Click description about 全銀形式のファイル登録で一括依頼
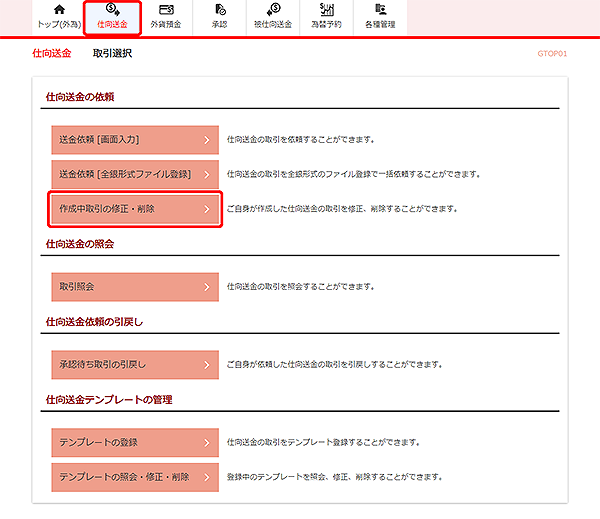Image resolution: width=600 pixels, height=519 pixels. 354,175
